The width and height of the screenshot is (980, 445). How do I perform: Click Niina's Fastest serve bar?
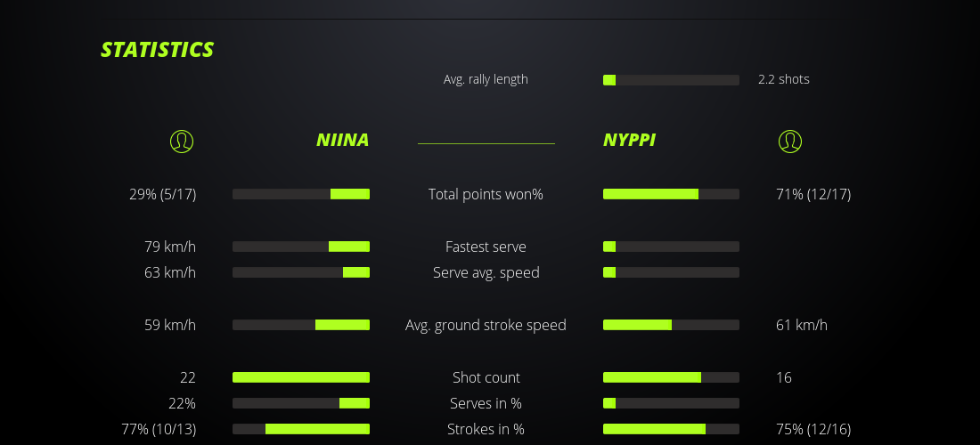click(301, 247)
